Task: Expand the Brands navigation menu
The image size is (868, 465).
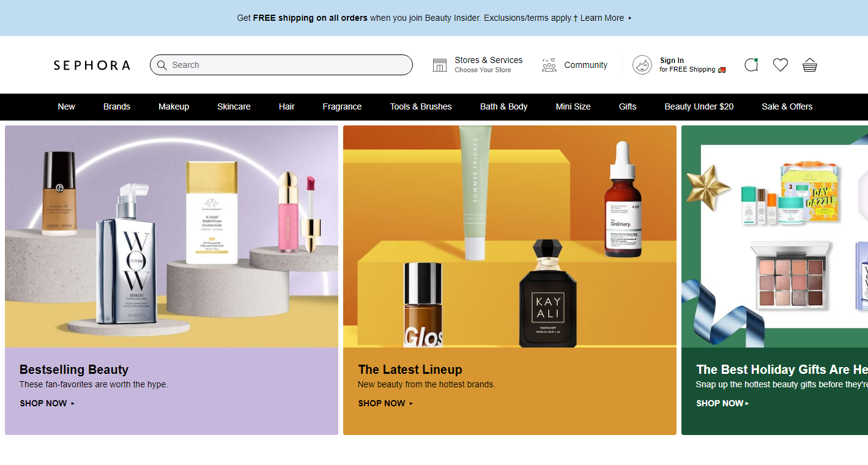Action: tap(117, 106)
